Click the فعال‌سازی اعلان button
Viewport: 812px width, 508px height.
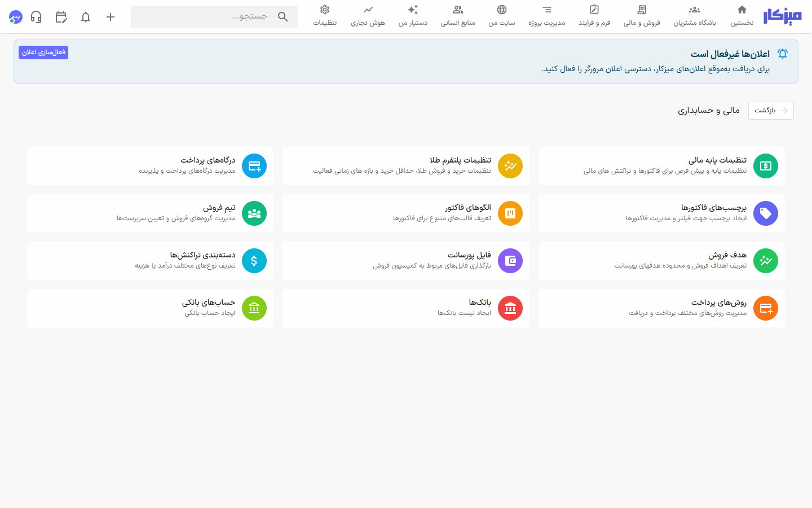(43, 52)
